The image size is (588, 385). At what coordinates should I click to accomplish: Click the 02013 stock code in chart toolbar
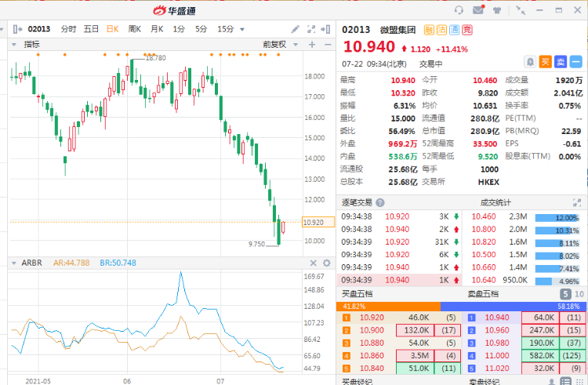click(x=39, y=29)
